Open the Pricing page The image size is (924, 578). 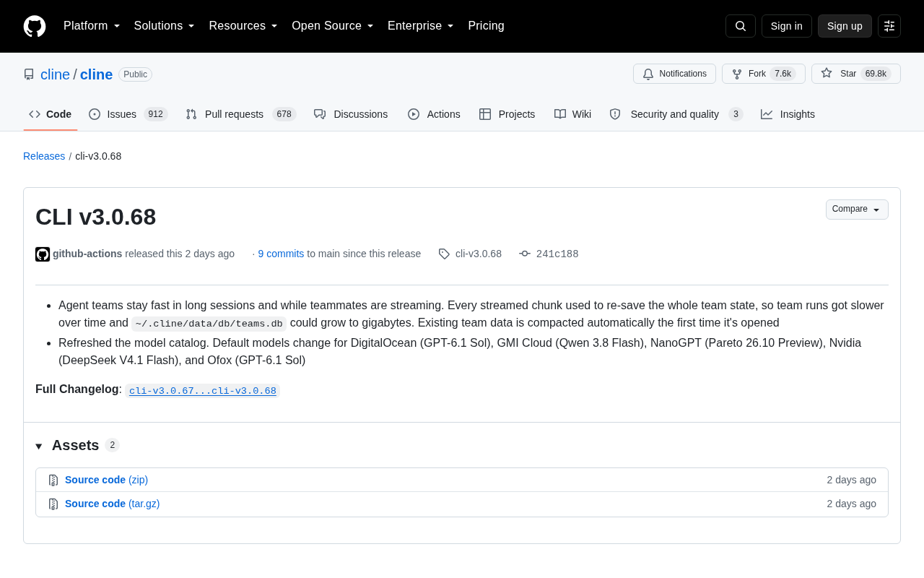[x=486, y=26]
